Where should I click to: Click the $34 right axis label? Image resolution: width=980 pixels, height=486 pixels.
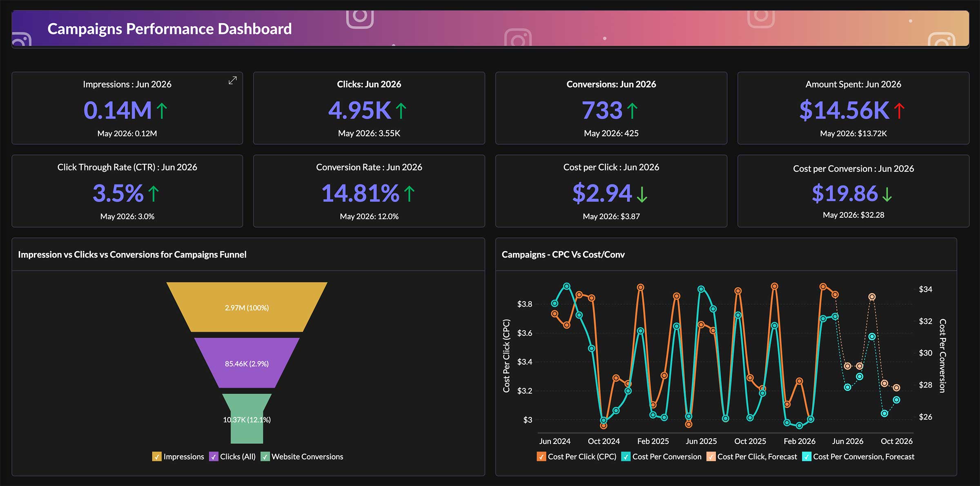[925, 289]
